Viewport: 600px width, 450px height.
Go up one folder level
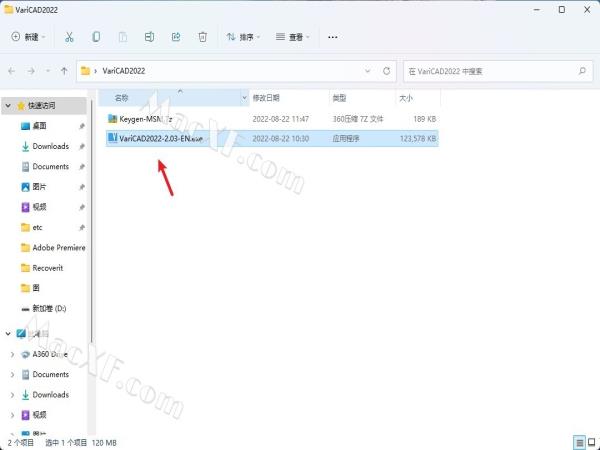tap(64, 71)
